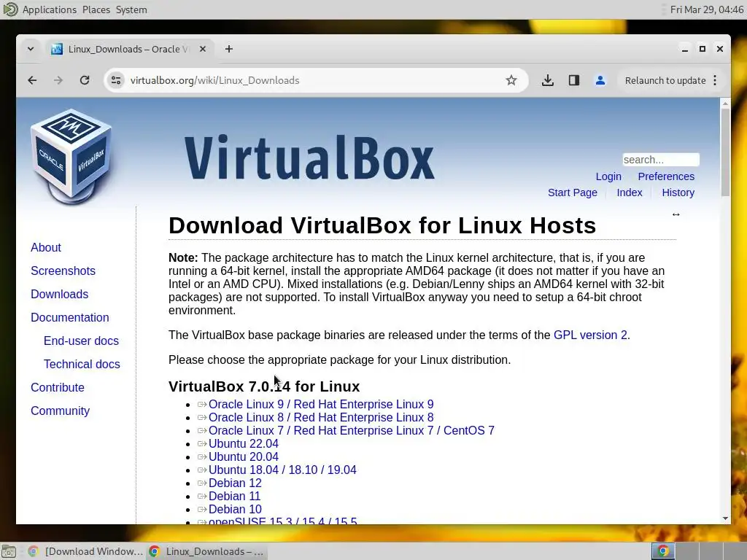Download the Debian 12 package
747x560 pixels.
(235, 483)
